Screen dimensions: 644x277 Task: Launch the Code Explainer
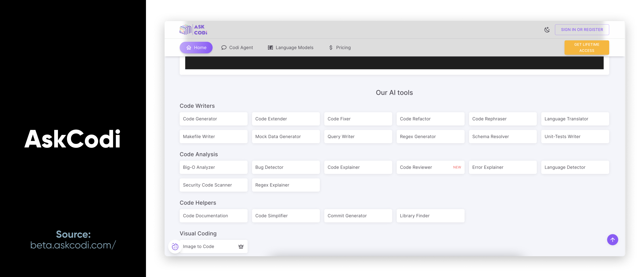coord(358,167)
